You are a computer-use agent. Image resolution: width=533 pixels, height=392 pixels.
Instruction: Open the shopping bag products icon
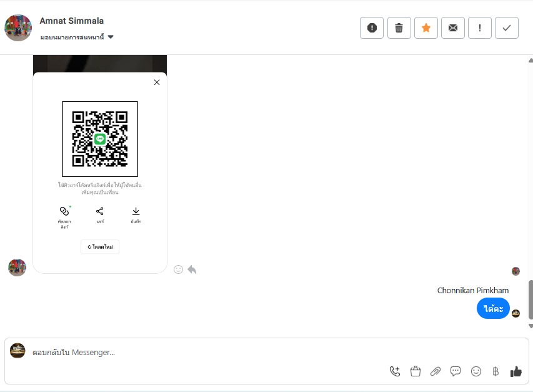(416, 371)
